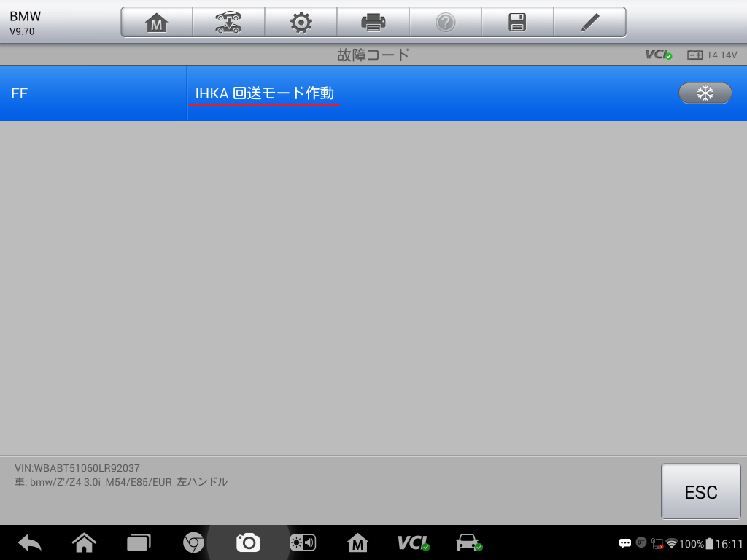Screen dimensions: 747x560
Task: Tap the 100% battery level indicator
Action: point(697,544)
